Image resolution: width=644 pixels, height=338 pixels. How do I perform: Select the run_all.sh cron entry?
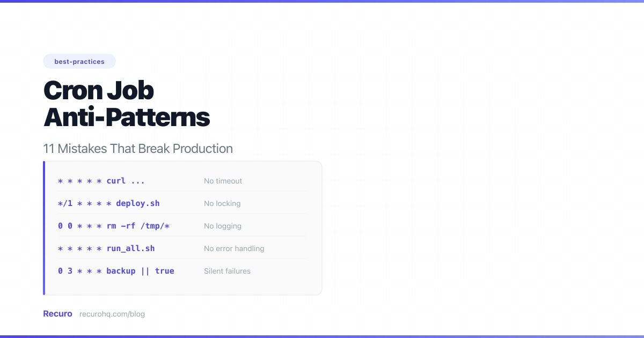click(107, 248)
